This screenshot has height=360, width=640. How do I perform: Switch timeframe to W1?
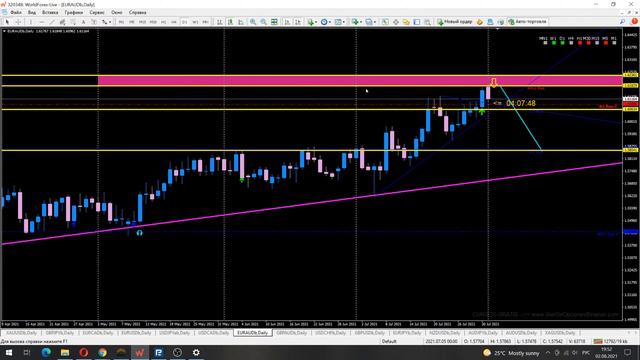coord(195,22)
